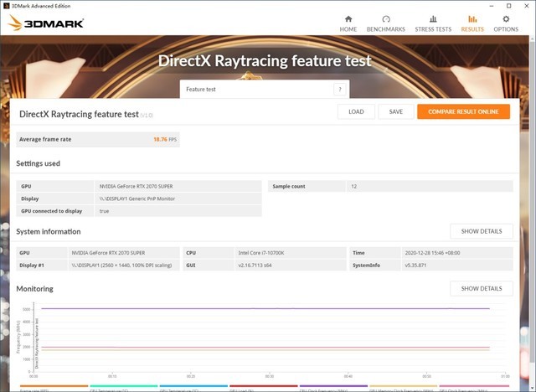Viewport: 536px width, 392px height.
Task: Show details for Monitoring
Action: (482, 288)
